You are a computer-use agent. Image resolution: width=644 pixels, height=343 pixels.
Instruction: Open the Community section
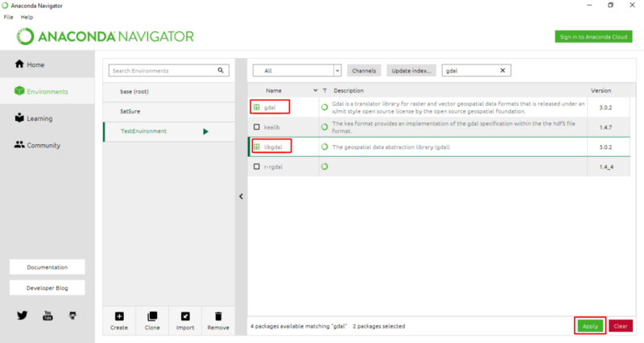pos(37,145)
